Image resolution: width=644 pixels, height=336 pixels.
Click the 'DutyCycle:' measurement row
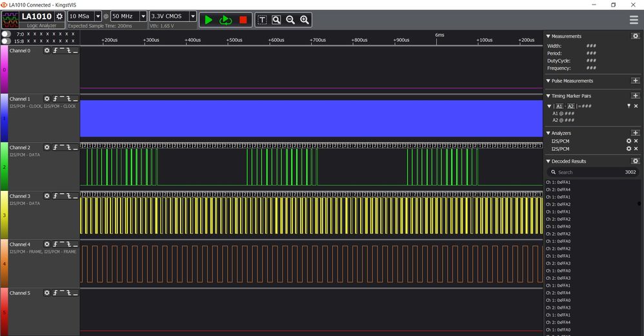(x=571, y=61)
